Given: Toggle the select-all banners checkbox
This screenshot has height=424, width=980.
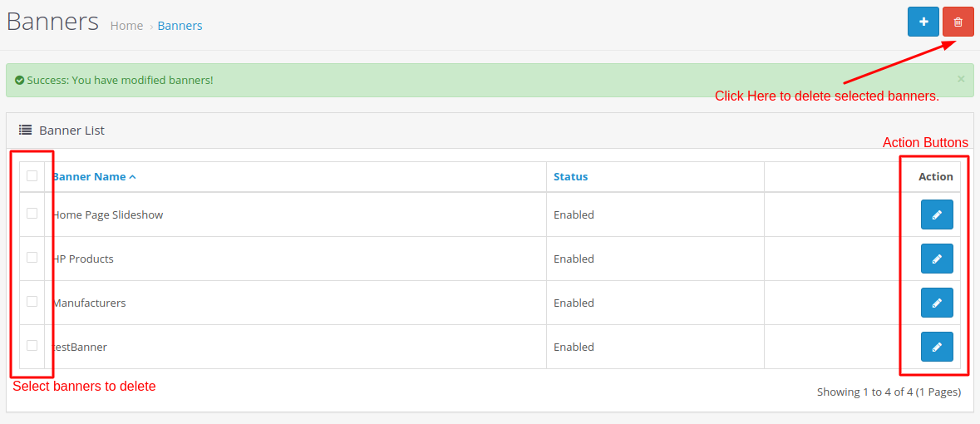Looking at the screenshot, I should [x=32, y=175].
